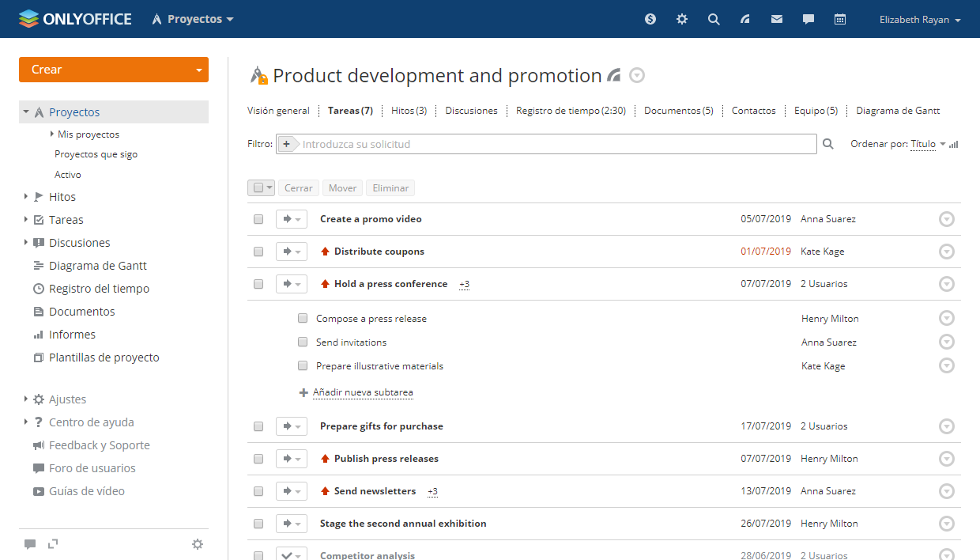Open the talk chat bubble icon in header
The width and height of the screenshot is (980, 560).
[x=808, y=19]
